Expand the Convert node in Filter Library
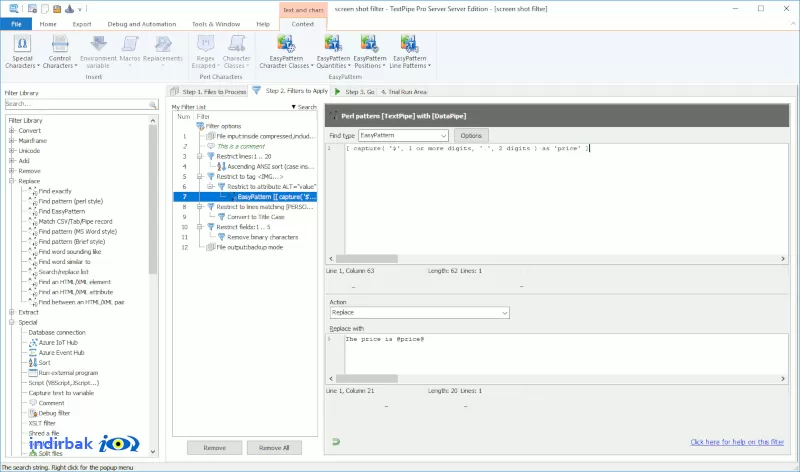800x472 pixels. [x=12, y=131]
